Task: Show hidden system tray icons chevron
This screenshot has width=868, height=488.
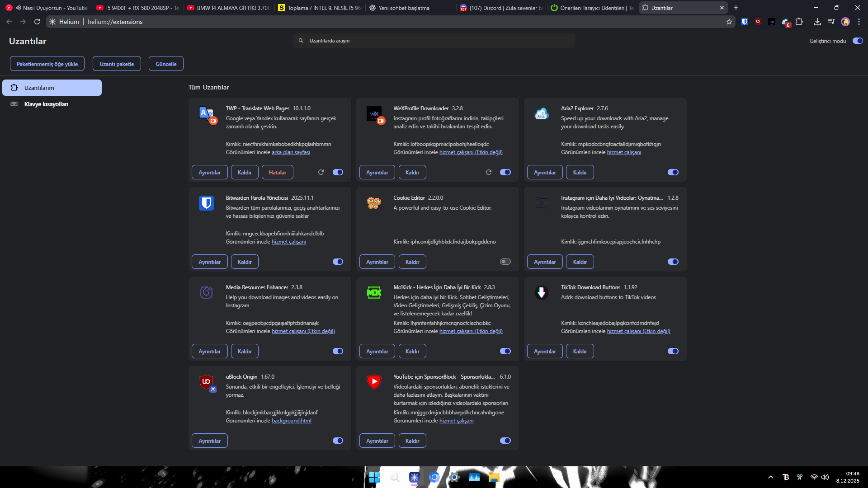Action: [x=771, y=477]
